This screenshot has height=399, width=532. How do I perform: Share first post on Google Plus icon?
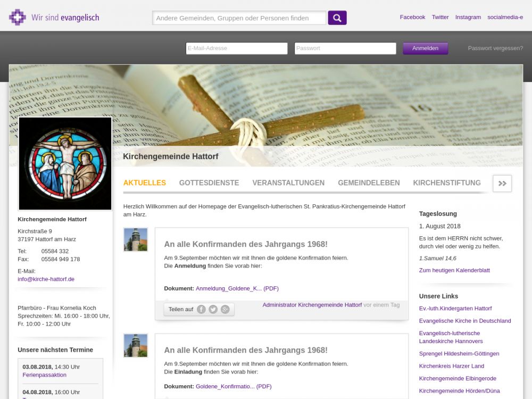[x=225, y=309]
